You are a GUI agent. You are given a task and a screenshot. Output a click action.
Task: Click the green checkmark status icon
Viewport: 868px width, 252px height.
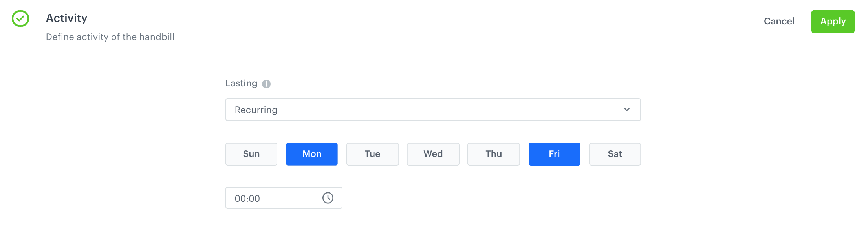click(x=20, y=18)
